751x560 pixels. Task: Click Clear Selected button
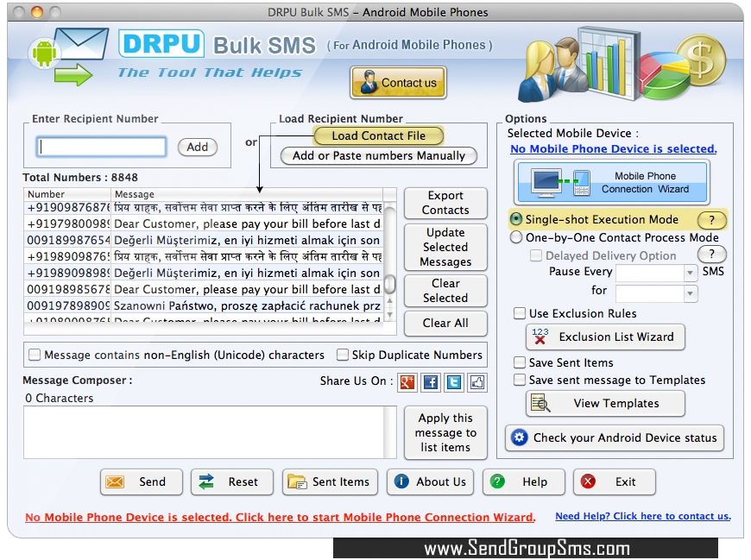(445, 291)
